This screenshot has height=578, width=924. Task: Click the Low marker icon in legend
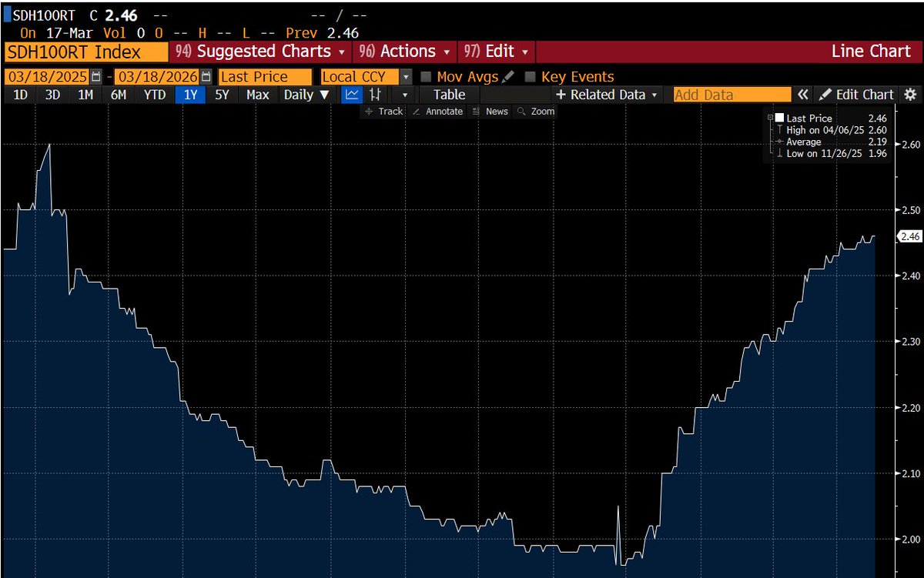click(779, 154)
